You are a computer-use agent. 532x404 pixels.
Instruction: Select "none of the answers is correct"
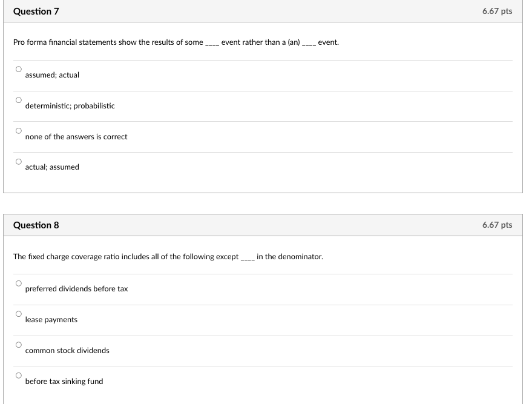coord(18,130)
